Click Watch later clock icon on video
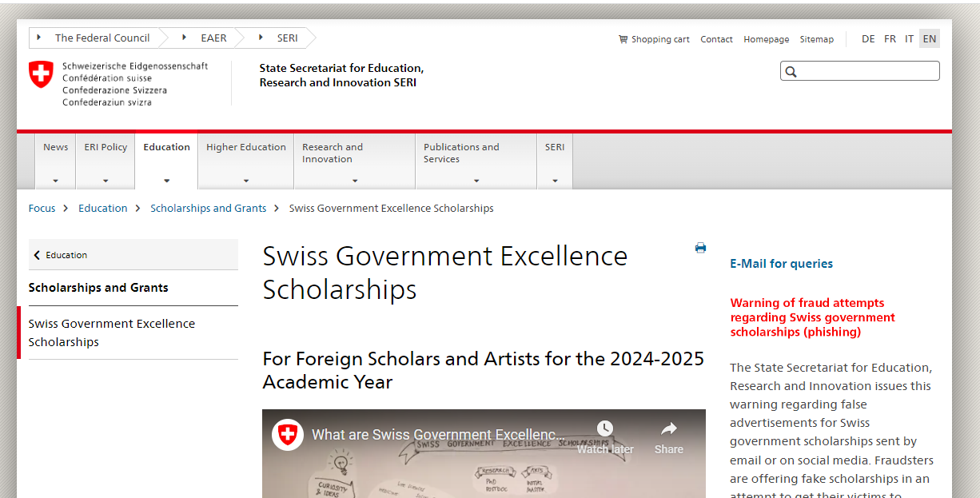 pyautogui.click(x=605, y=429)
